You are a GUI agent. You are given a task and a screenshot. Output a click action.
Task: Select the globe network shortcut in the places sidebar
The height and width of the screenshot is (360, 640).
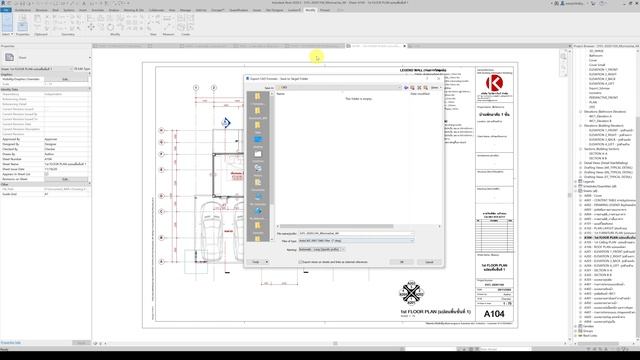coord(258,211)
